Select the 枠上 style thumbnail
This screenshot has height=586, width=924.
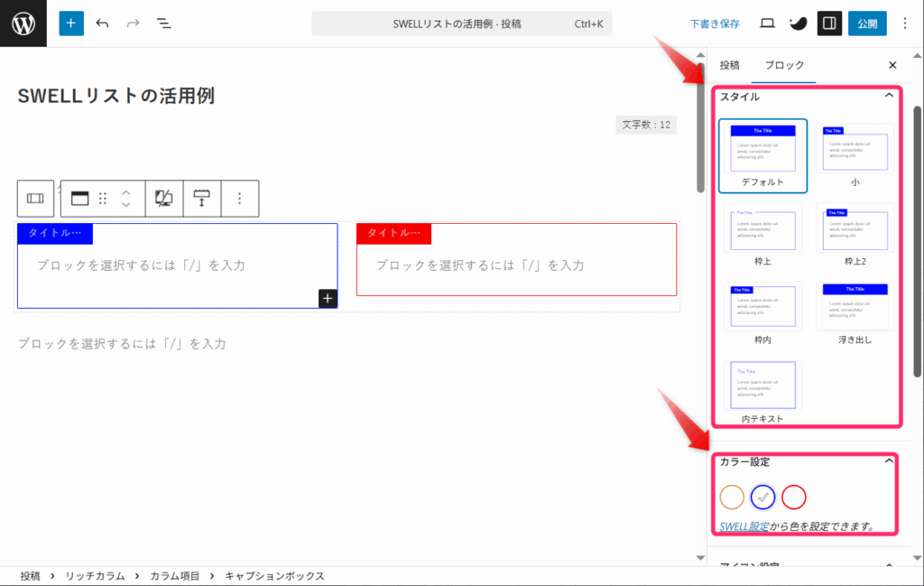tap(762, 235)
